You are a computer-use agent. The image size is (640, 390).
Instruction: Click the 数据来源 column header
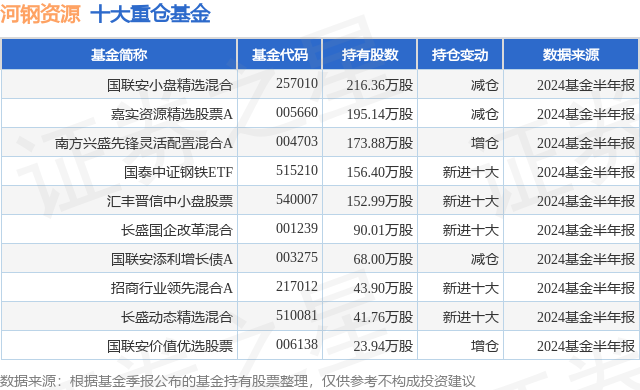pos(571,55)
